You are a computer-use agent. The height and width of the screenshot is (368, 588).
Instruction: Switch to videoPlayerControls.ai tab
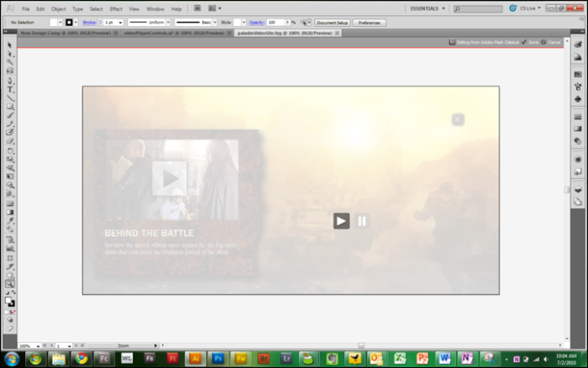[174, 33]
